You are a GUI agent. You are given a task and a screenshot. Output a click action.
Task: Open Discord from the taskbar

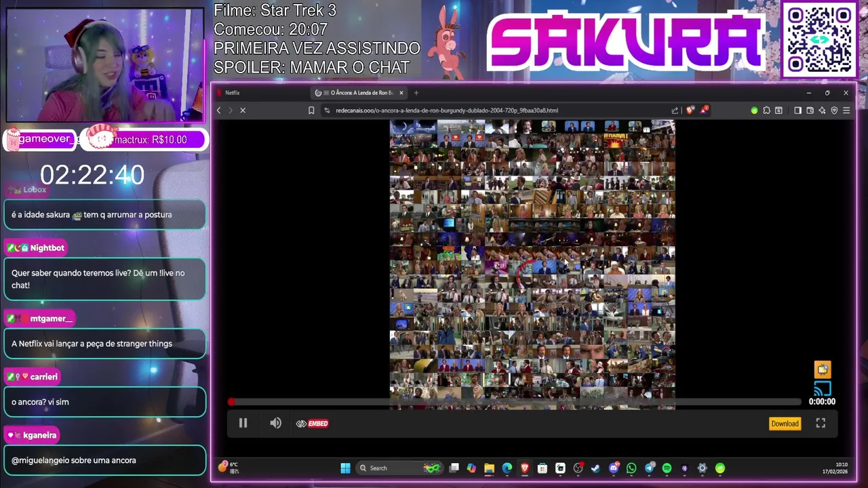click(x=614, y=468)
